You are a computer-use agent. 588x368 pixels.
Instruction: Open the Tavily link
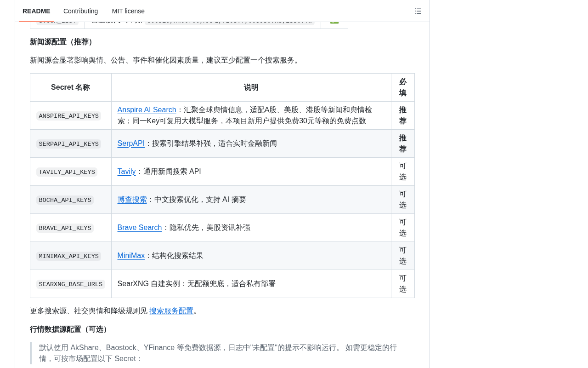[127, 172]
